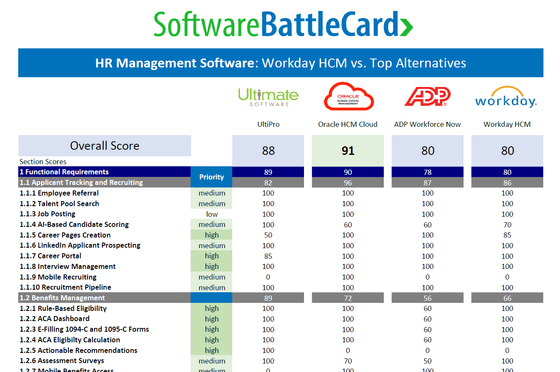Viewport: 560px width, 372px height.
Task: Click the Workday logo
Action: click(506, 97)
